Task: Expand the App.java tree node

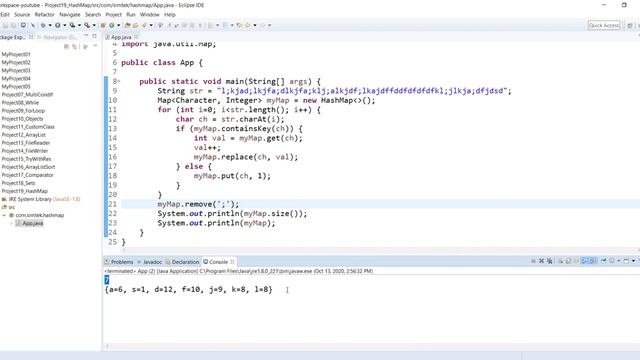Action: click(x=11, y=223)
